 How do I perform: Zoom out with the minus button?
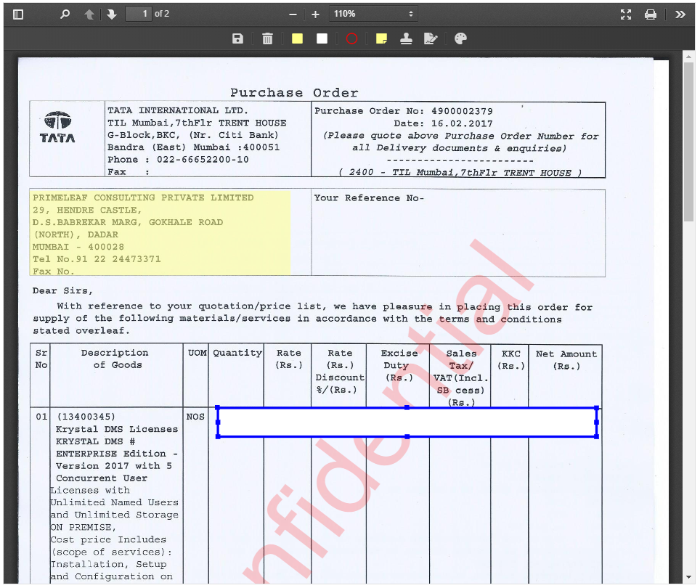pyautogui.click(x=293, y=15)
